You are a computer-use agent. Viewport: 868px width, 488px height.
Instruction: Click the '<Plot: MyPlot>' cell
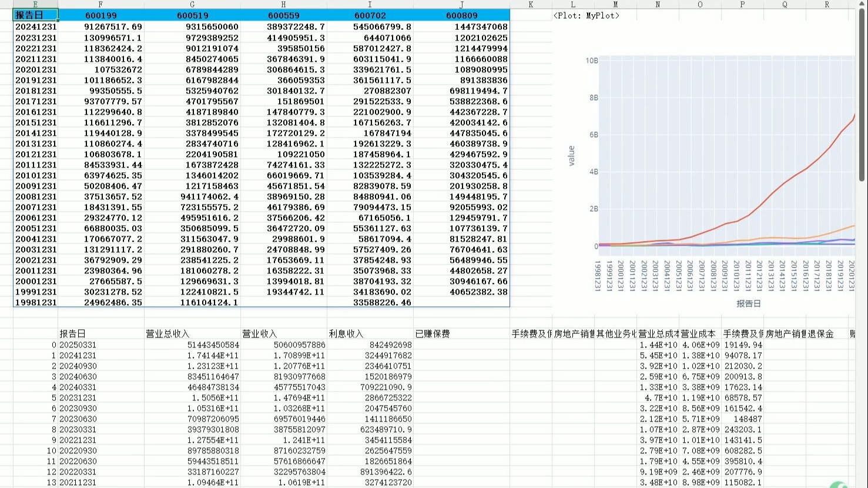[586, 16]
